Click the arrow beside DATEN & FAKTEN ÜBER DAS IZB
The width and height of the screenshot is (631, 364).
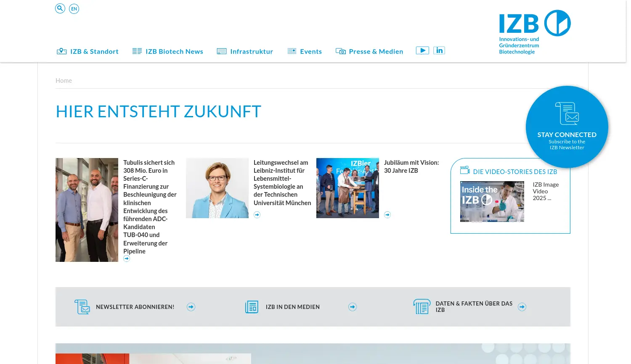(522, 307)
